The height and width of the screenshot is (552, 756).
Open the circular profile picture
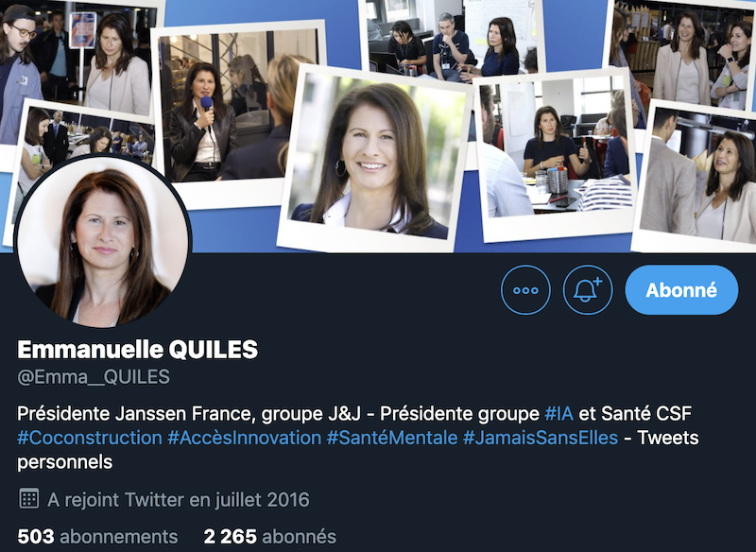(103, 242)
